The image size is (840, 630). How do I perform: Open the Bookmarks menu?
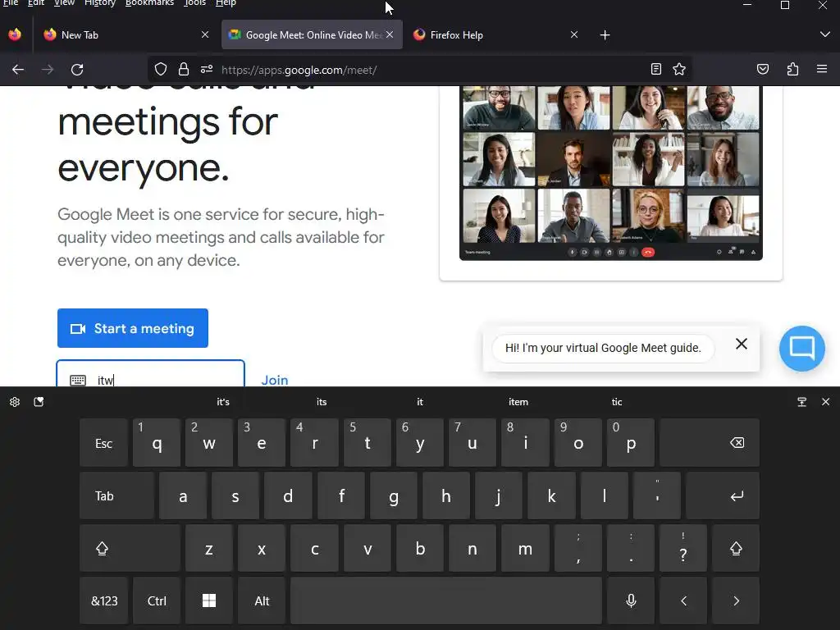point(149,3)
